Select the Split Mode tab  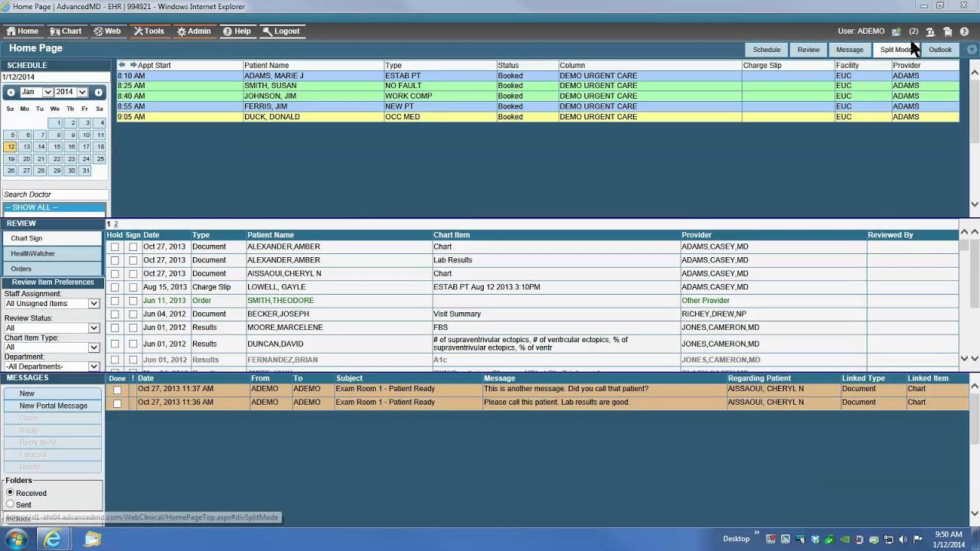[x=895, y=50]
